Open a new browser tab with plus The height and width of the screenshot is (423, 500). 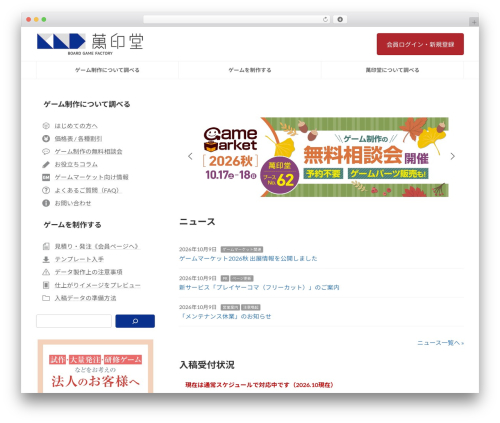pyautogui.click(x=474, y=22)
